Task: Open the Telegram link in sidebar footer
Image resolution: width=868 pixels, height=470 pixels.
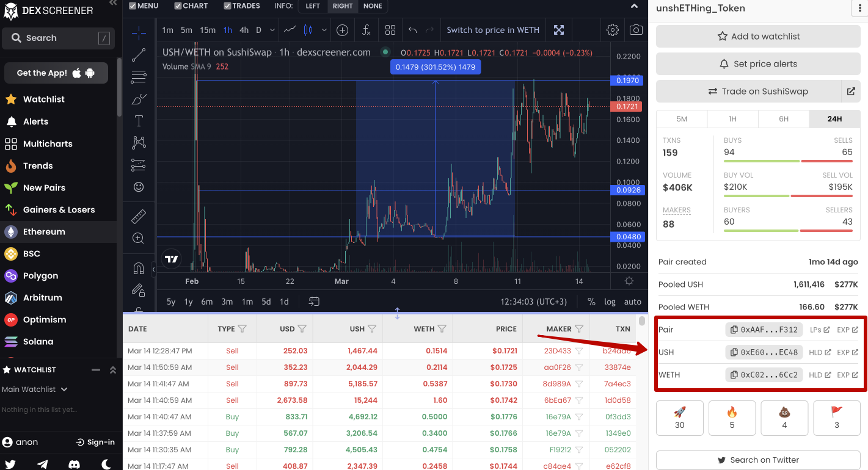Action: (43, 464)
